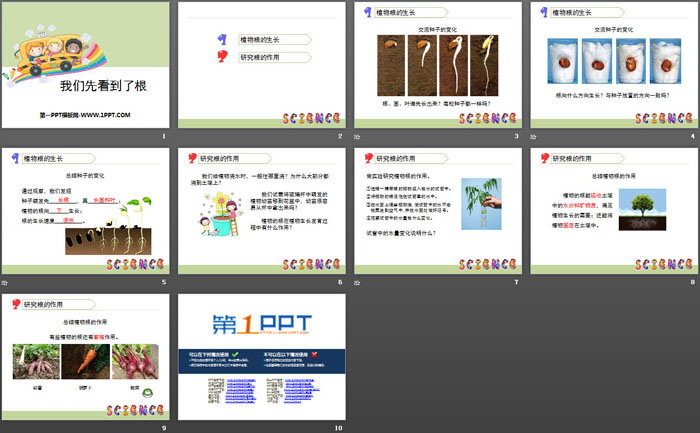700x433 pixels.
Task: Click slide number 6 label
Action: 340,282
